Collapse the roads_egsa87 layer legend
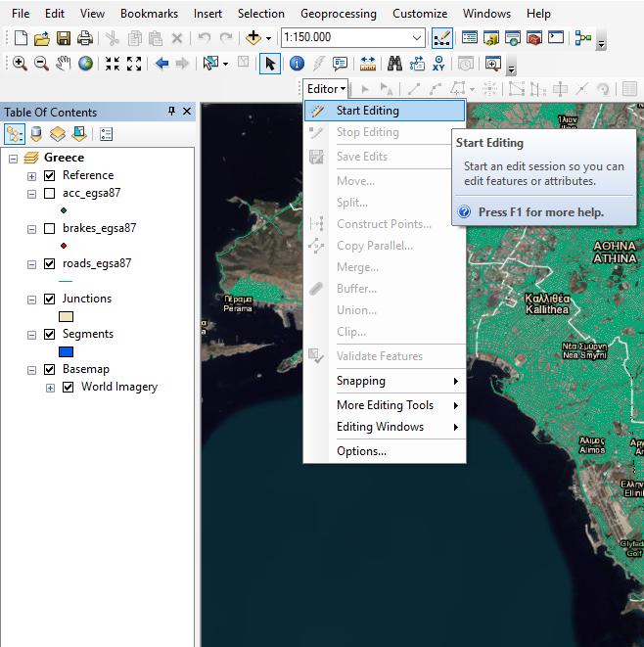Viewport: 644px width, 647px height. click(x=31, y=264)
